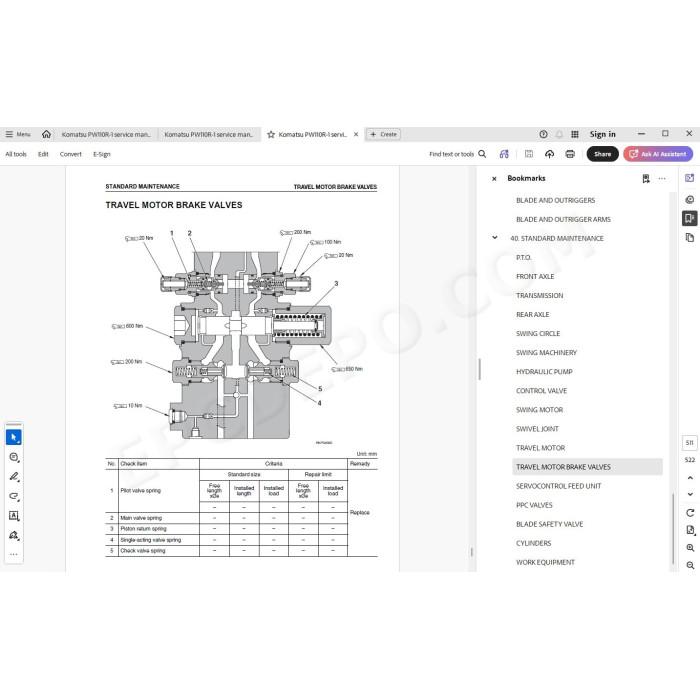Screen dimensions: 700x700
Task: Select the text box tool
Action: [14, 516]
